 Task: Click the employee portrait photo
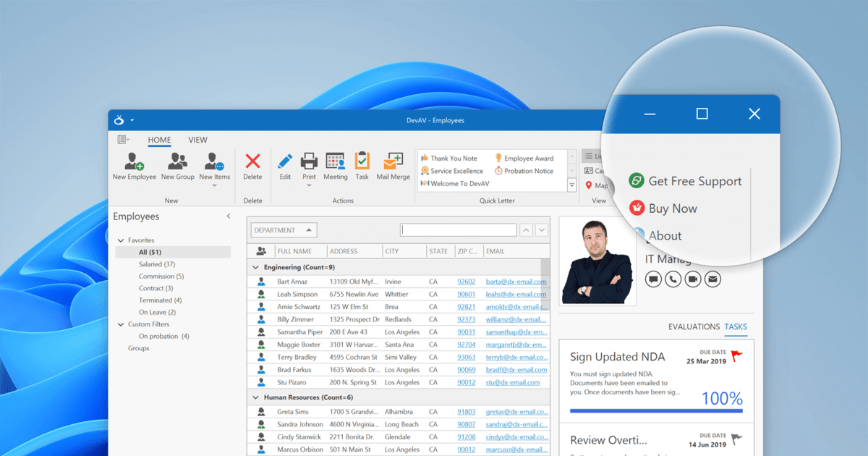coord(597,261)
